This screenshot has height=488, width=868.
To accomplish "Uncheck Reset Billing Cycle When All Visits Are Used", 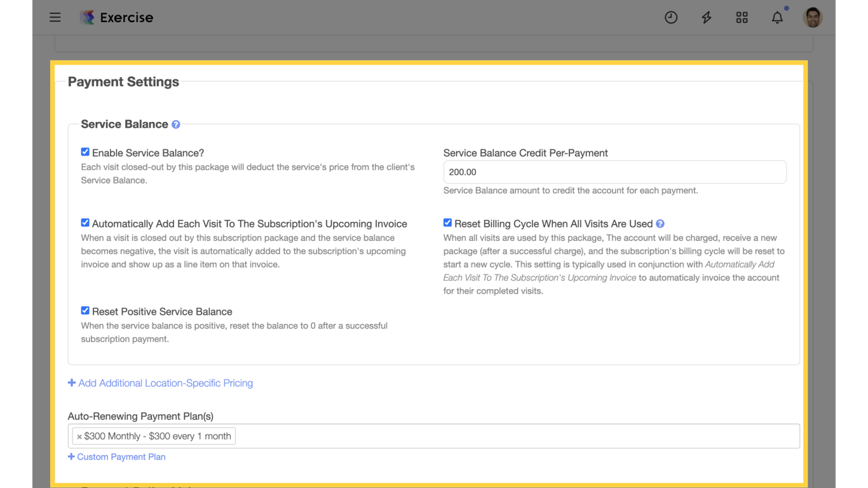I will [447, 222].
